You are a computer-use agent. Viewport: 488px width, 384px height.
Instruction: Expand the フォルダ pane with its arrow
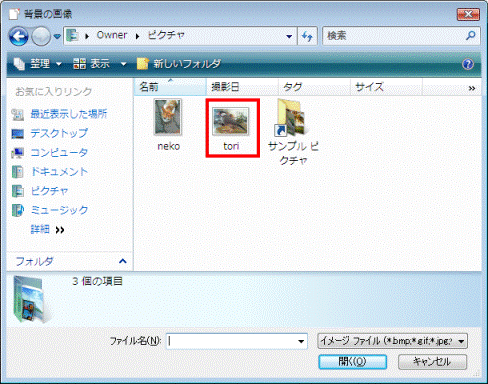pos(123,261)
